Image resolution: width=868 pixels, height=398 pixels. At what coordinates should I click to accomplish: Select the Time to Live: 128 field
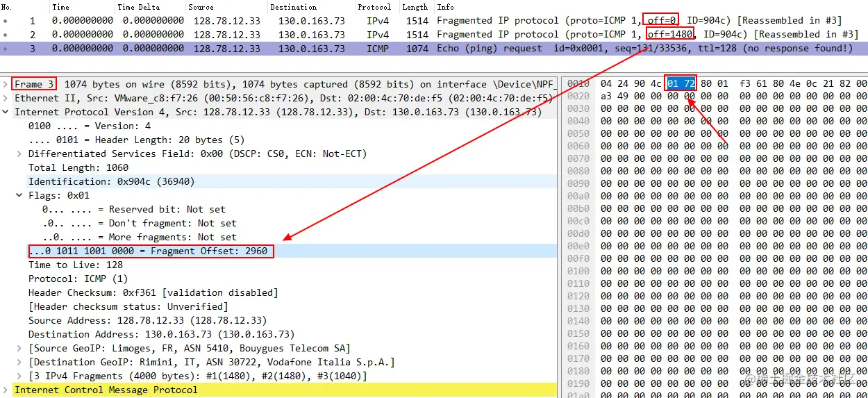tap(76, 265)
